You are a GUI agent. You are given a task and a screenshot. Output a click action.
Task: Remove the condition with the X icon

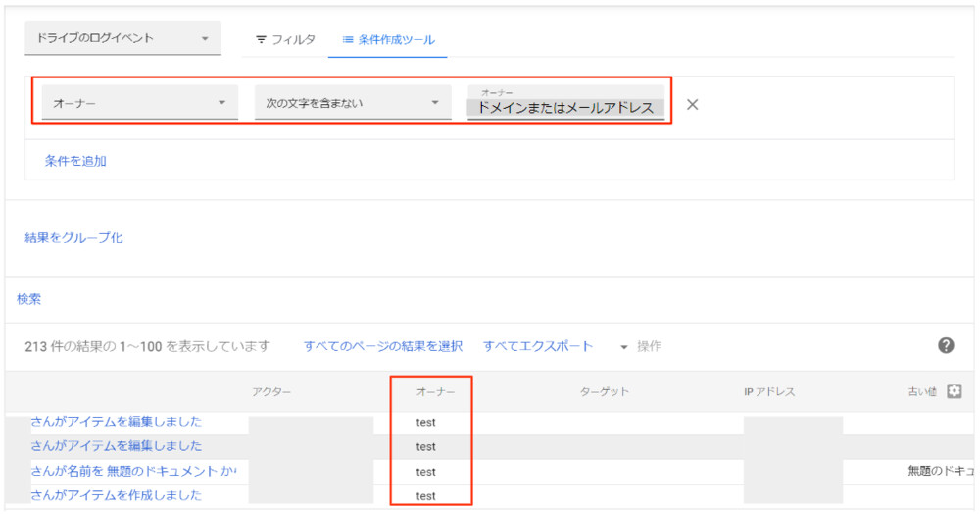click(692, 105)
